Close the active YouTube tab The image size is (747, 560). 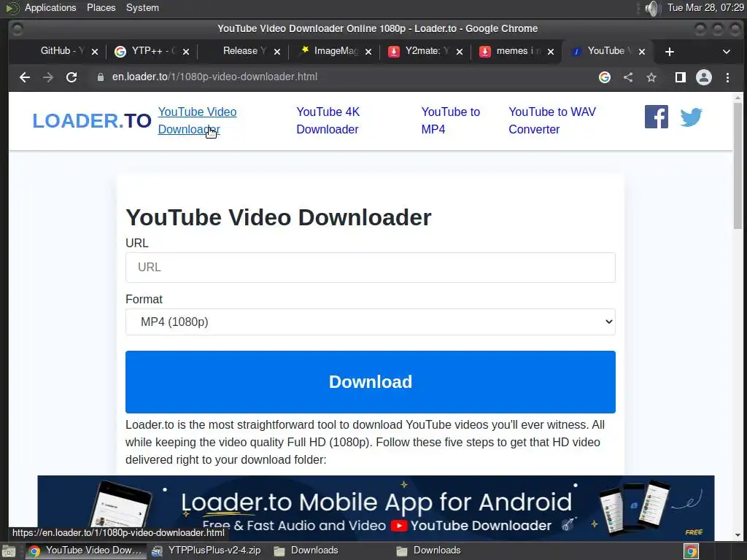[642, 52]
